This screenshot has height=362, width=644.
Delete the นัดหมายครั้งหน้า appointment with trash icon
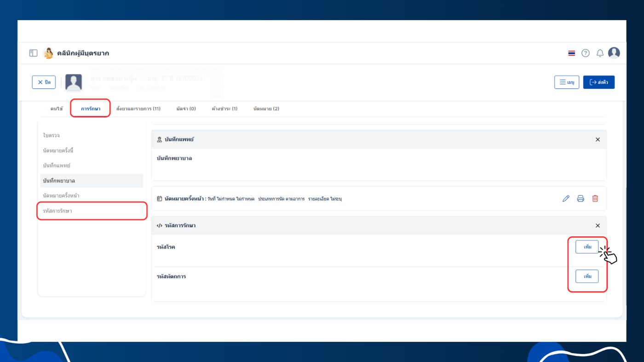pos(595,199)
